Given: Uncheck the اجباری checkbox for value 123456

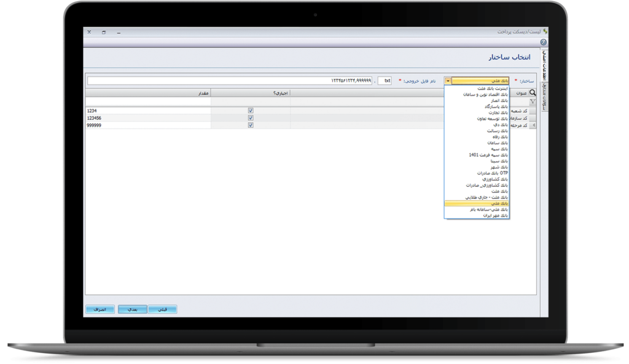Looking at the screenshot, I should pyautogui.click(x=251, y=118).
